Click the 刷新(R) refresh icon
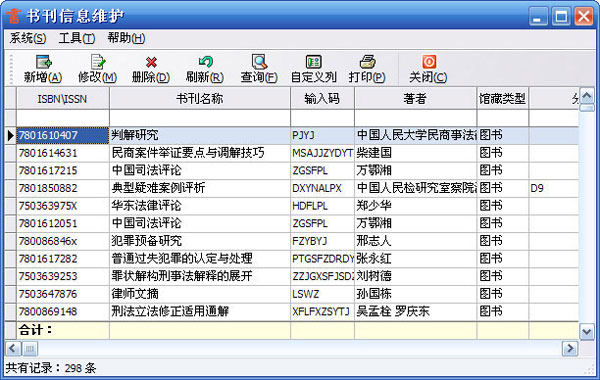600x380 pixels. tap(205, 62)
